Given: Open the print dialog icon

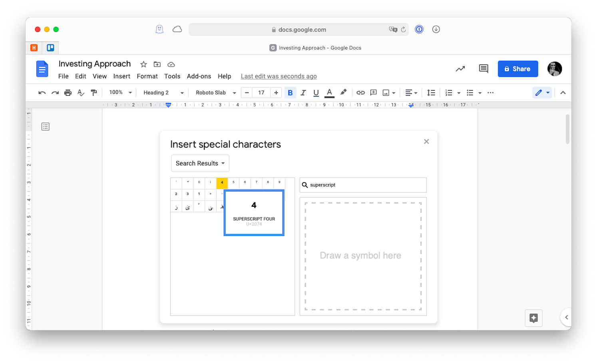Looking at the screenshot, I should [x=68, y=92].
